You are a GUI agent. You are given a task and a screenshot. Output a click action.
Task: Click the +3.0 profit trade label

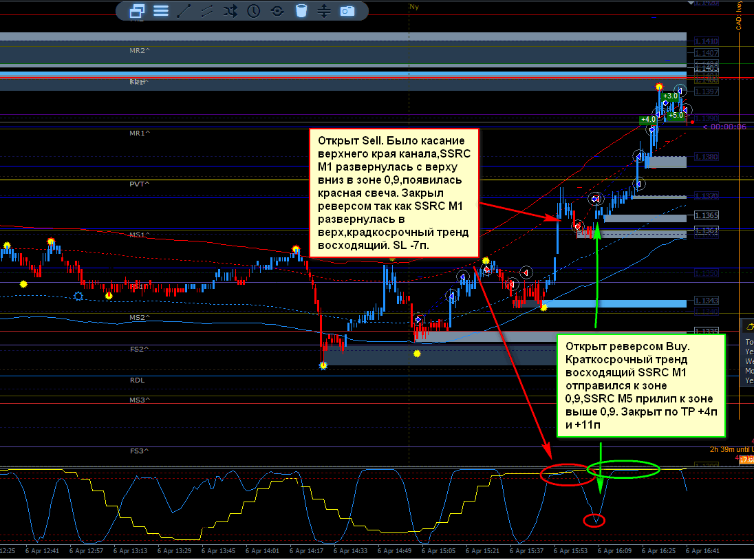(670, 96)
